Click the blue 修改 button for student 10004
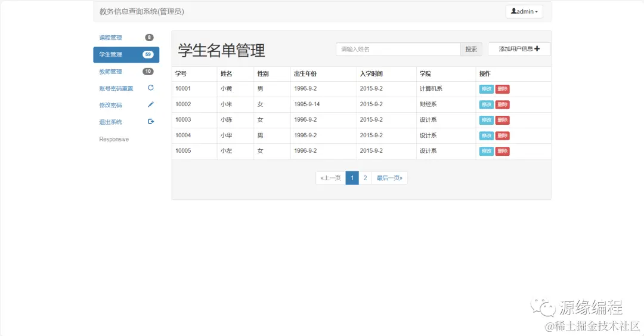Screen dimensions: 644x336 coord(487,135)
